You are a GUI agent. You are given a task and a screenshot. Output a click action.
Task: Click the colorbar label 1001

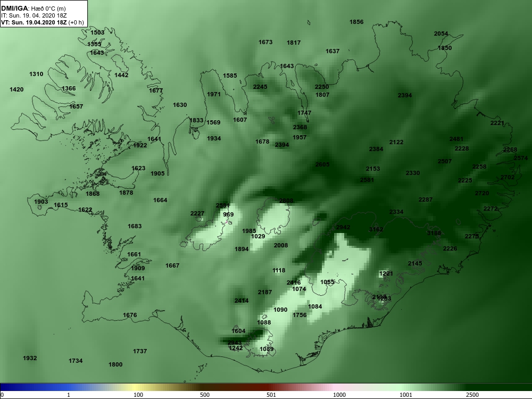406,395
